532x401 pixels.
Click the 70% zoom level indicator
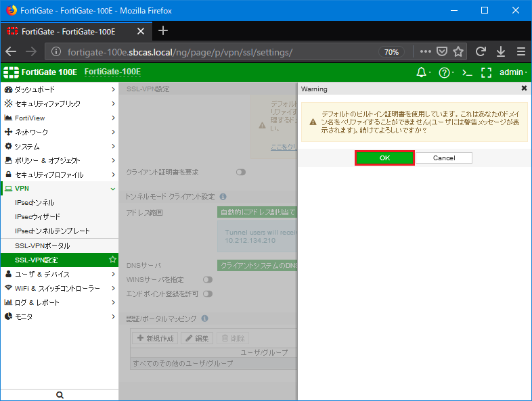[391, 52]
